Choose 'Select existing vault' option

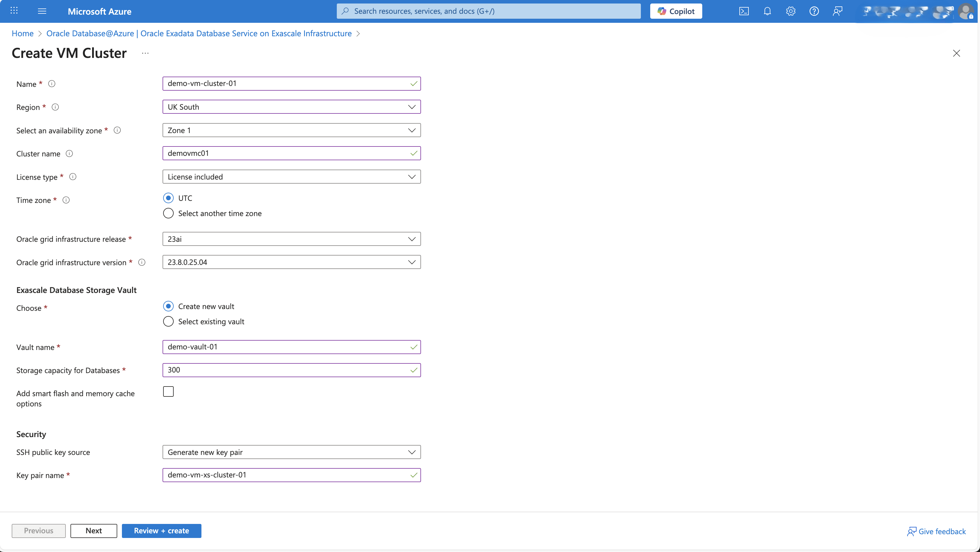[168, 321]
